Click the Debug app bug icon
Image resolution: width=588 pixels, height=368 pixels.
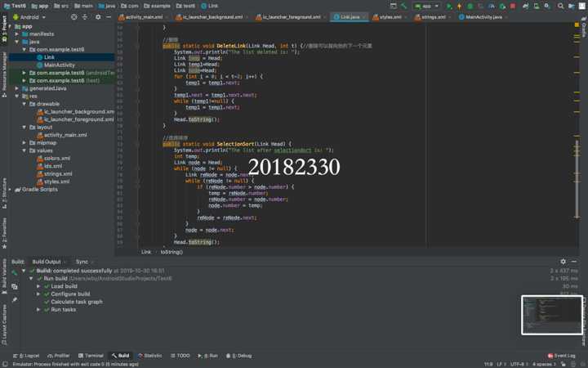click(x=470, y=6)
